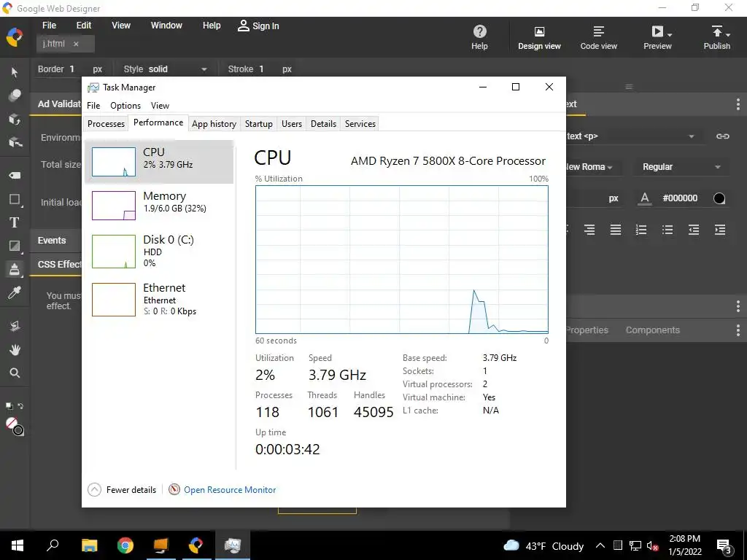Swap fill and stroke colors arrow

click(x=20, y=405)
